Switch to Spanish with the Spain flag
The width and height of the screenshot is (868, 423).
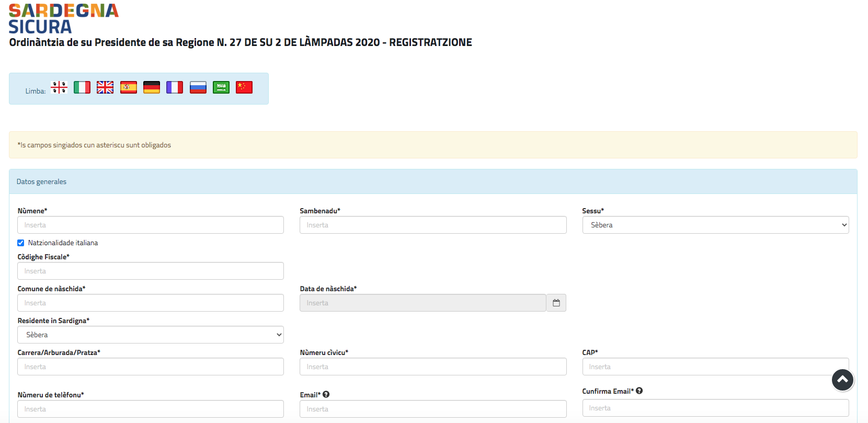point(129,87)
